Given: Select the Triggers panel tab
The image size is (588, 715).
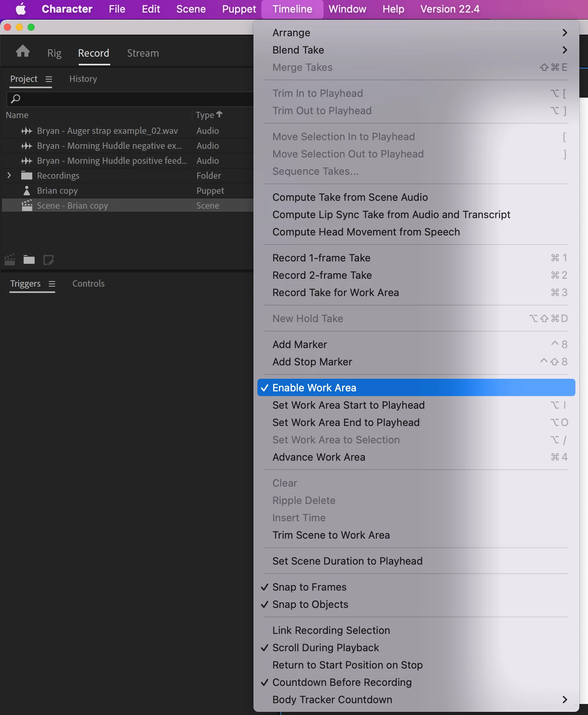Looking at the screenshot, I should (25, 283).
